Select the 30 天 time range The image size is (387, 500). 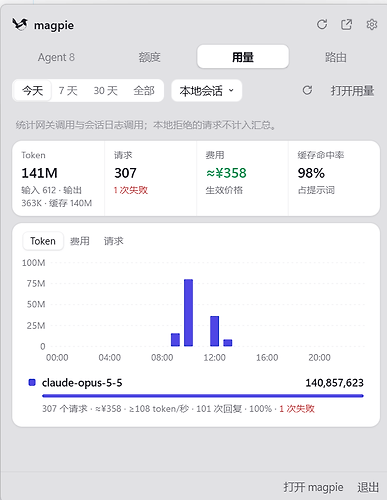105,91
